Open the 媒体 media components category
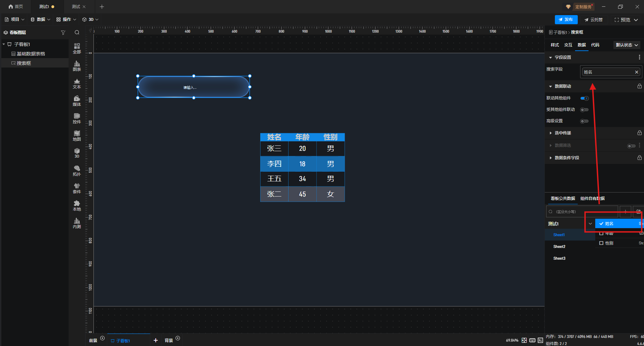The height and width of the screenshot is (346, 644). point(77,101)
